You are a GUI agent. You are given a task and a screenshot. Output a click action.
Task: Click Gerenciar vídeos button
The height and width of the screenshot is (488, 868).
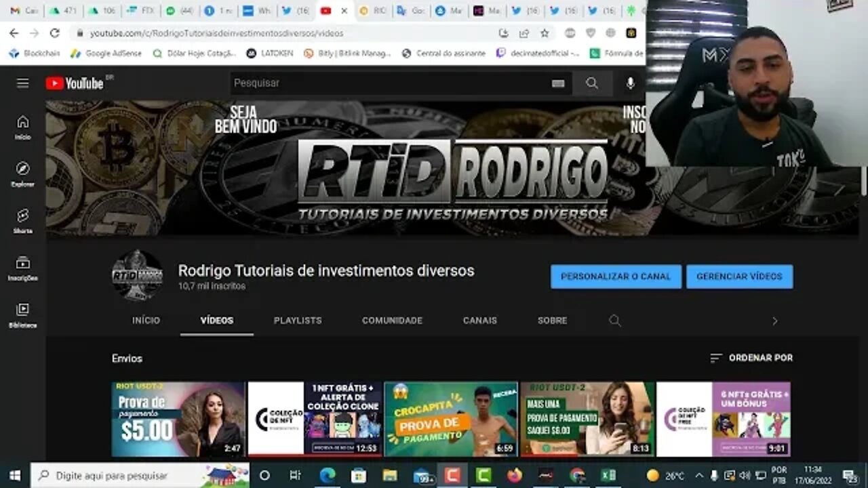tap(739, 277)
